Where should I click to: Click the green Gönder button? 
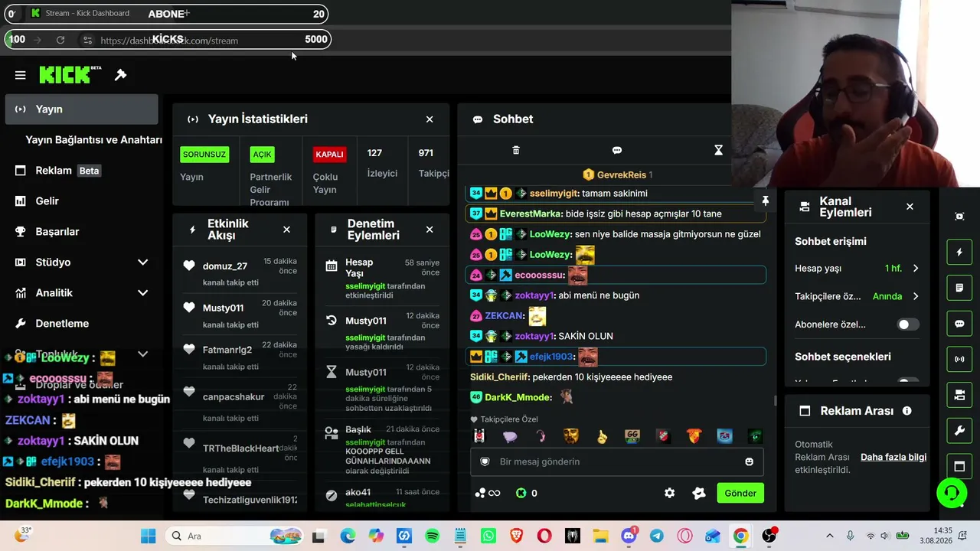[740, 493]
